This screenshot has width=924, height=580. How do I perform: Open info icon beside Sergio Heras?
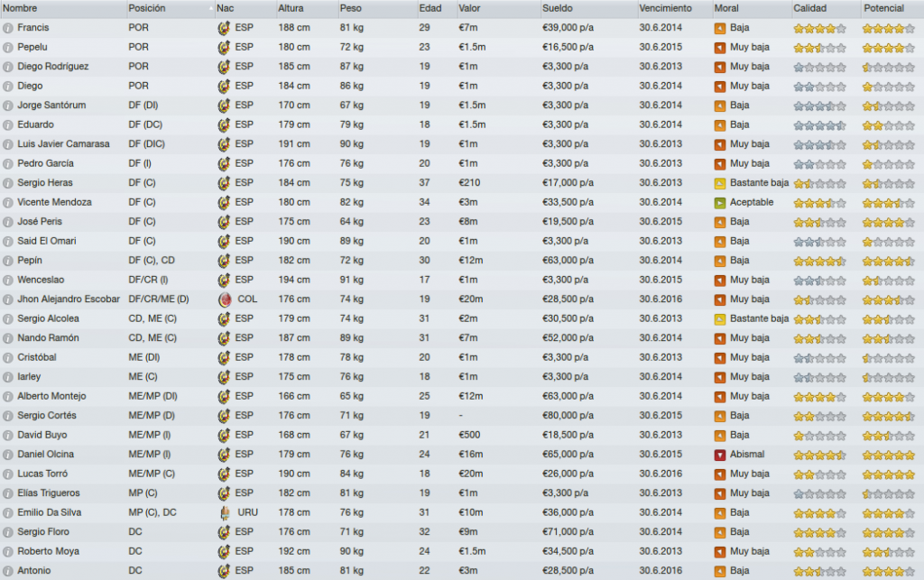pyautogui.click(x=7, y=183)
